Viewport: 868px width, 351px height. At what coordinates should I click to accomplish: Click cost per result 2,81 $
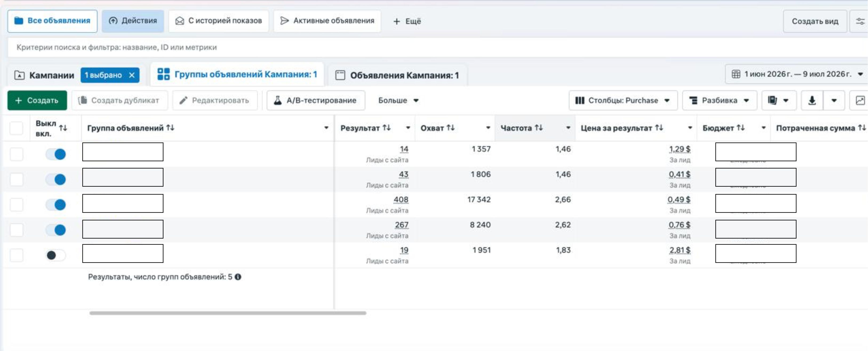point(680,250)
